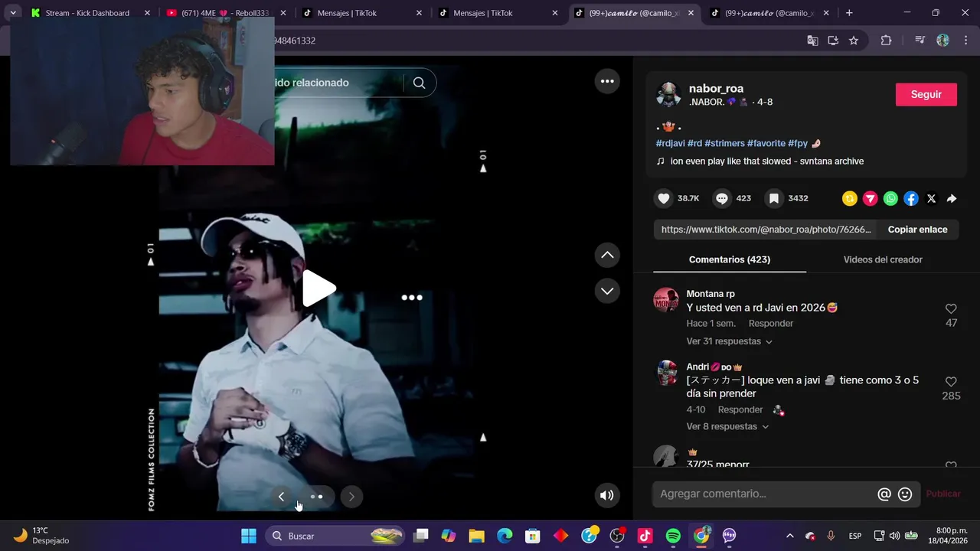Expand Ver 8 respuestas
This screenshot has height=551, width=980.
727,426
